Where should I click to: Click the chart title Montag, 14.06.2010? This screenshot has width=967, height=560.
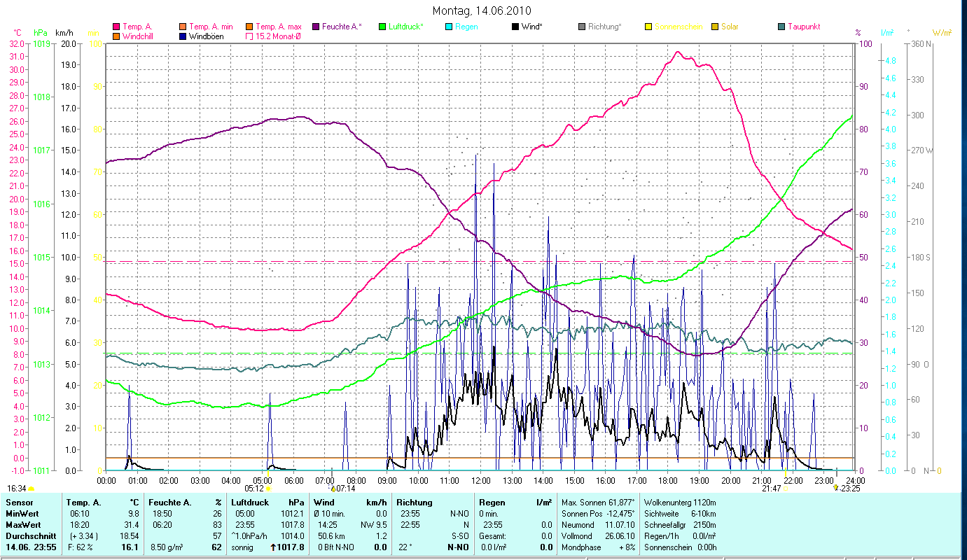(482, 10)
